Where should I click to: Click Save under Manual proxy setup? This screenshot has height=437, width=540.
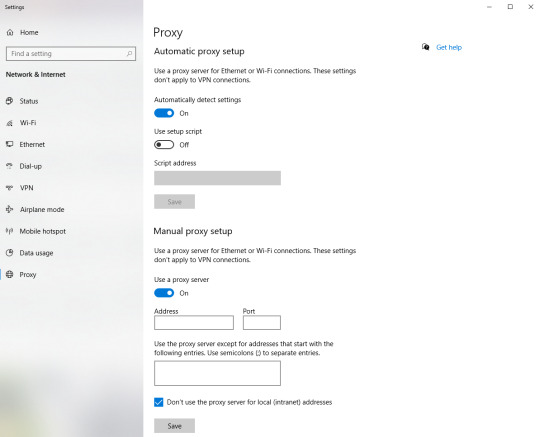click(x=174, y=426)
